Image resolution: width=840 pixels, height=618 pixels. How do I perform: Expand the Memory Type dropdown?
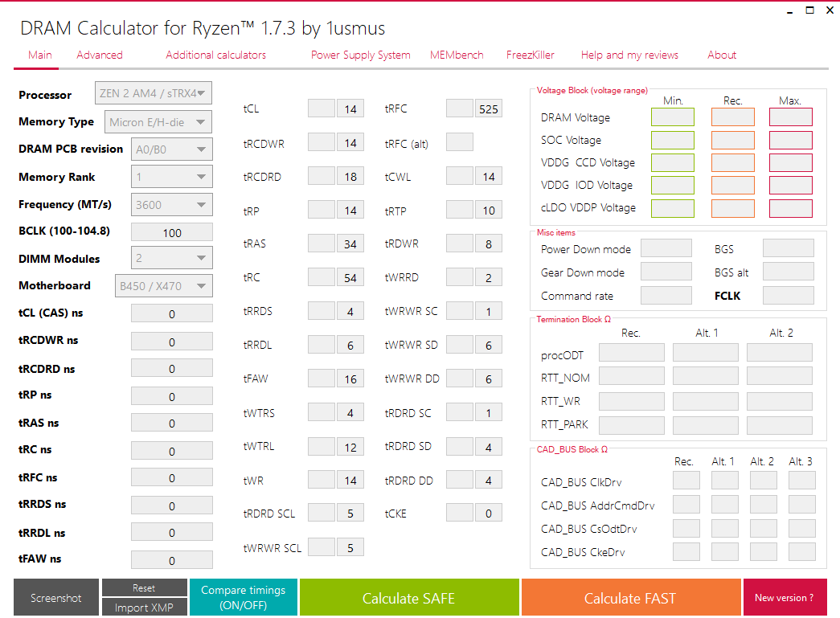158,122
